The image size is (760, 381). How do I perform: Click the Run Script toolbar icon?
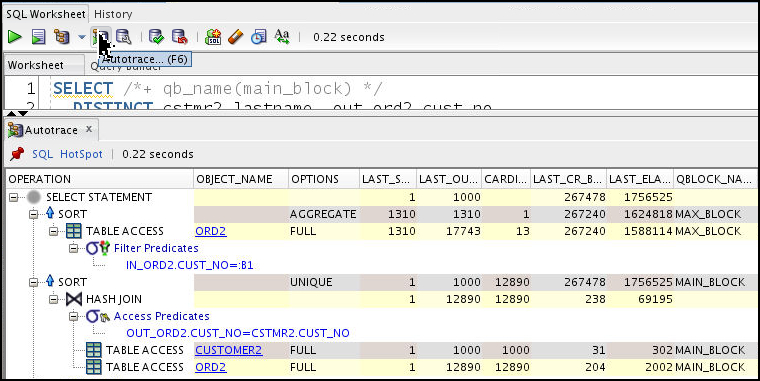tap(38, 37)
